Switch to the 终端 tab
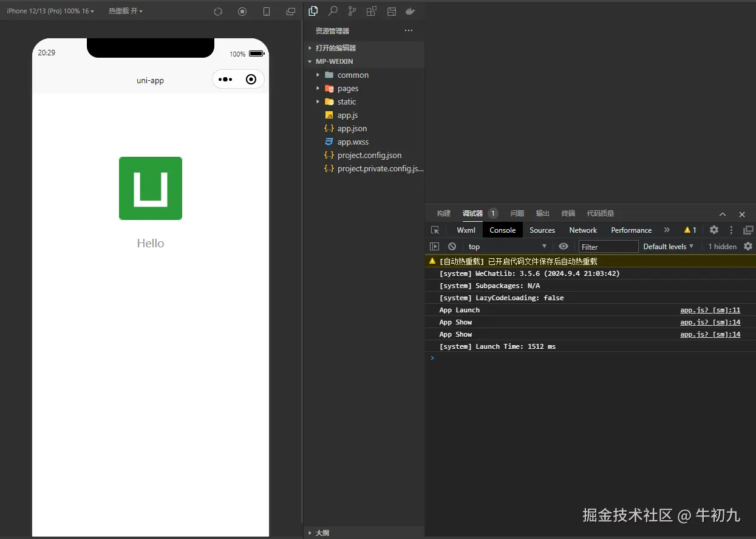 tap(568, 213)
